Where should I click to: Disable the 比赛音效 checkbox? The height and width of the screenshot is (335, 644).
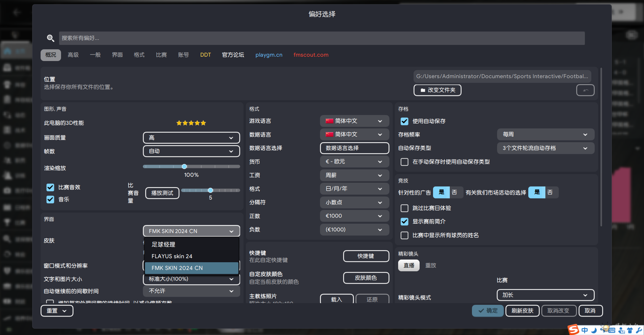[50, 187]
